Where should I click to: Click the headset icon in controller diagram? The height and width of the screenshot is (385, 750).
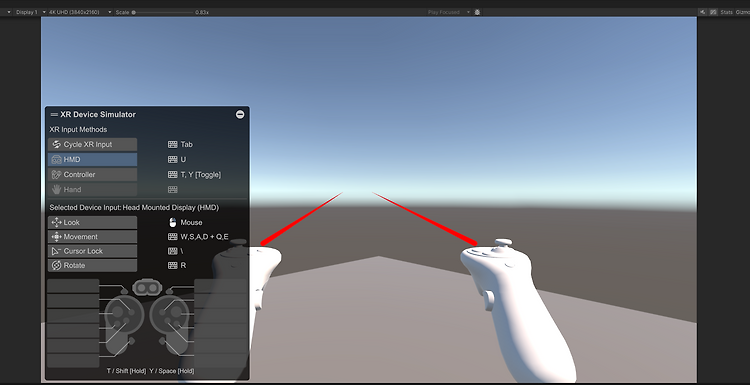147,287
